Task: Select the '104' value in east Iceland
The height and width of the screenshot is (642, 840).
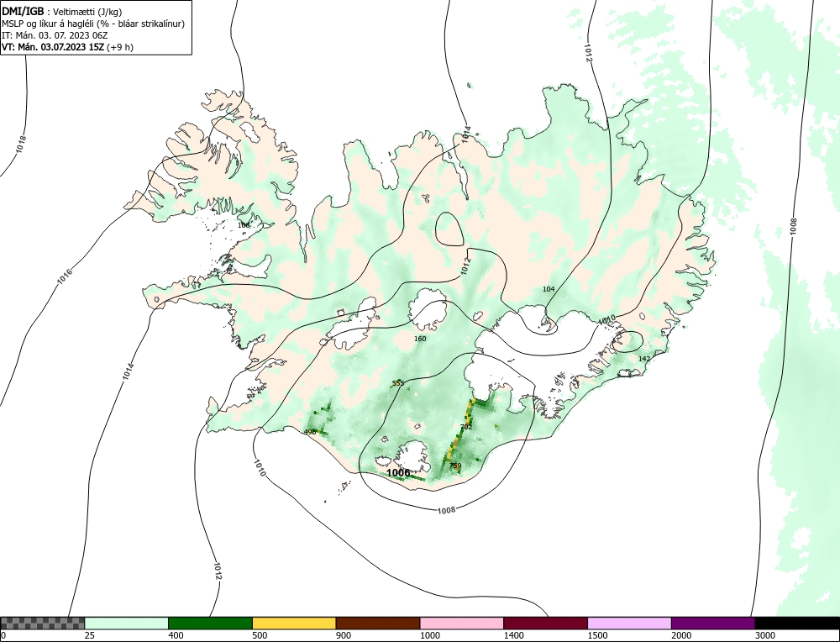Action: (x=549, y=289)
